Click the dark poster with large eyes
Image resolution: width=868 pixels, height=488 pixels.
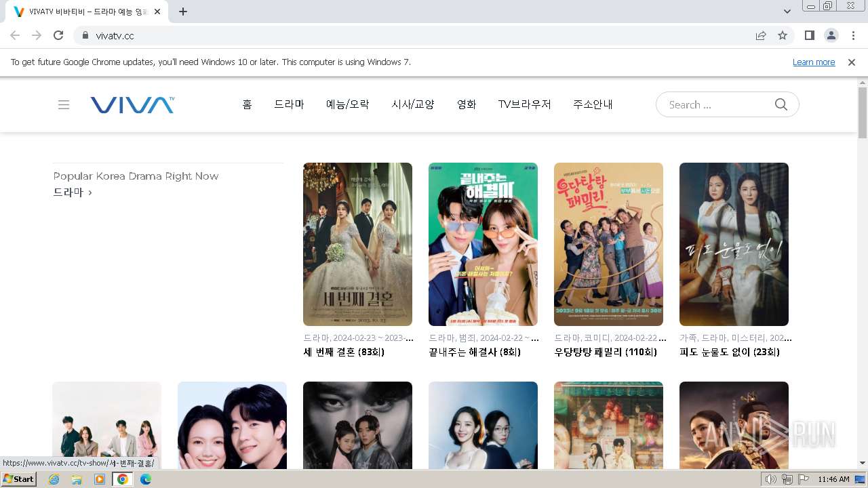(357, 426)
